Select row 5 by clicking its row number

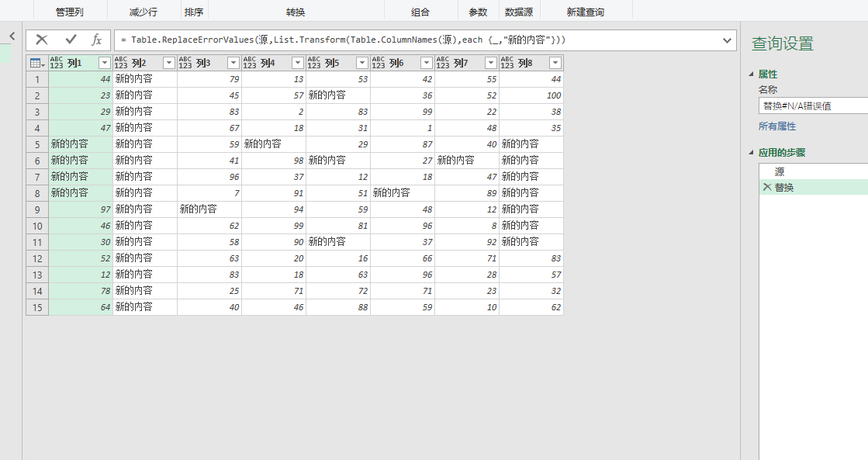click(36, 144)
